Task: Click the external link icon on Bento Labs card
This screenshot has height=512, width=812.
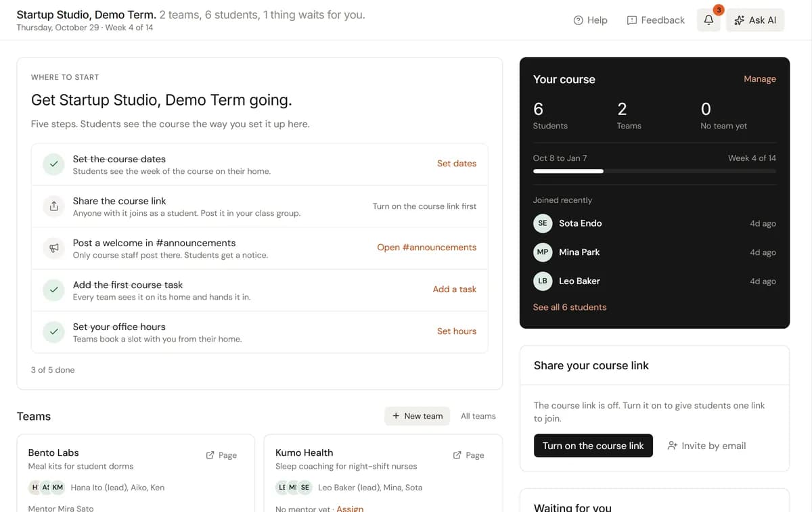Action: [210, 455]
